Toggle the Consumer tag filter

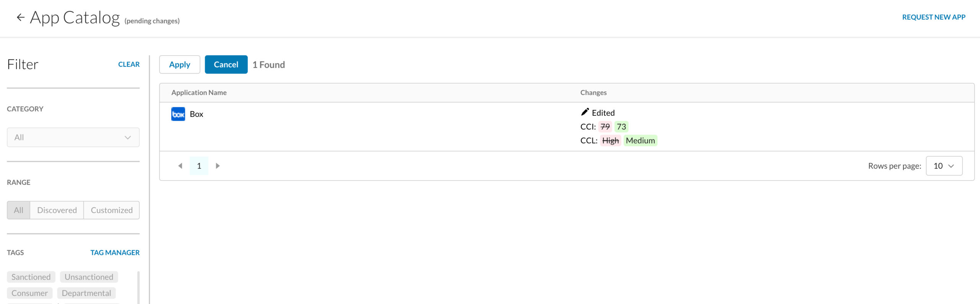[29, 293]
